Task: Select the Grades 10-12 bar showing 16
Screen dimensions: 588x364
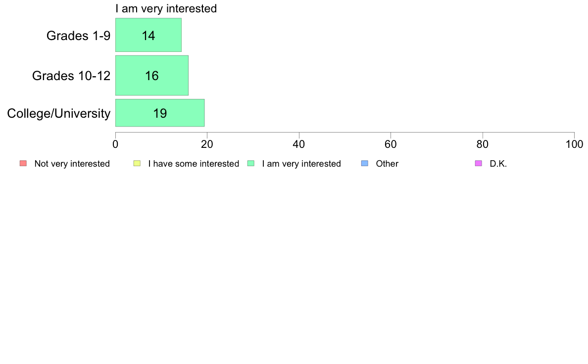Action: tap(152, 75)
